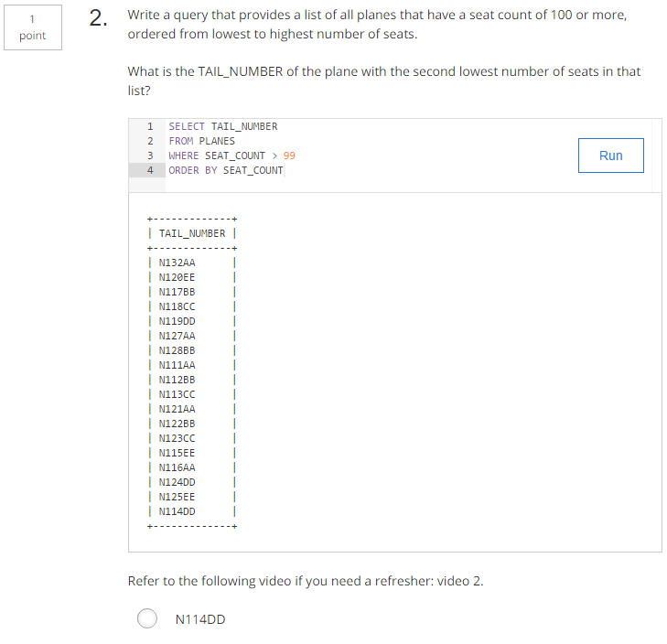Image resolution: width=667 pixels, height=644 pixels.
Task: Click the TAIL_NUMBER column header in results
Action: click(x=192, y=233)
